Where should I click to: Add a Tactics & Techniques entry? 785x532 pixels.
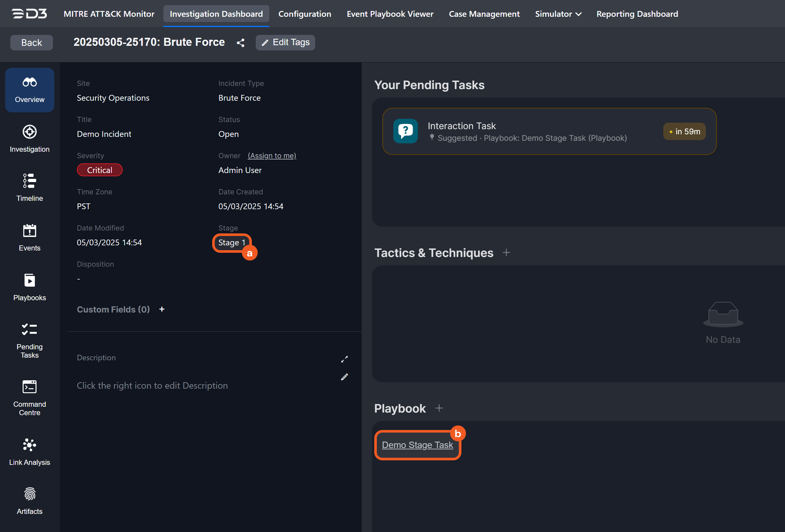coord(506,253)
